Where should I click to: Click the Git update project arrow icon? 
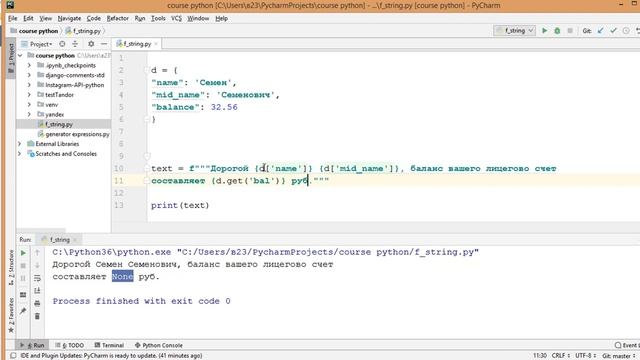pos(600,31)
